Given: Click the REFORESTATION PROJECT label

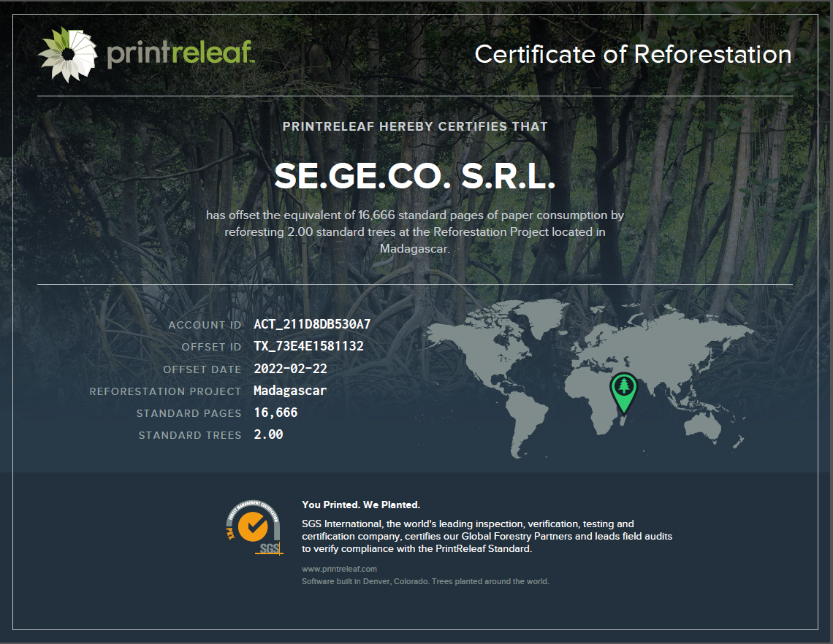Looking at the screenshot, I should point(165,391).
